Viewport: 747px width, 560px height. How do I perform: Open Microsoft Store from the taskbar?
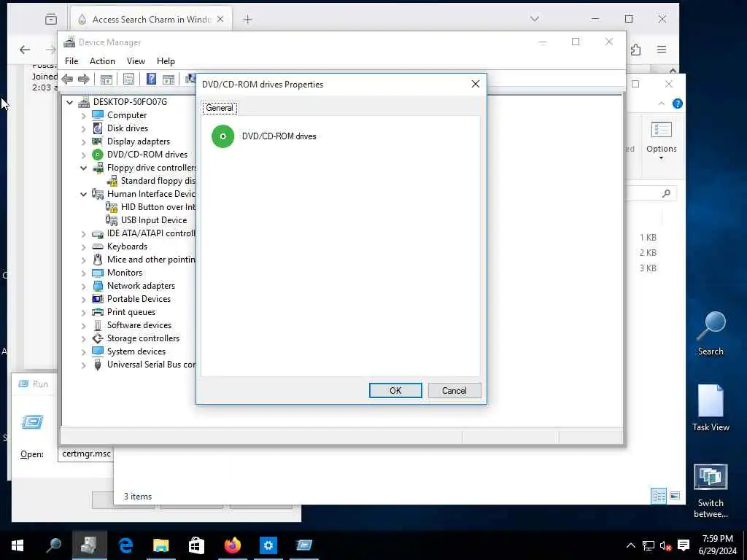coord(196,545)
